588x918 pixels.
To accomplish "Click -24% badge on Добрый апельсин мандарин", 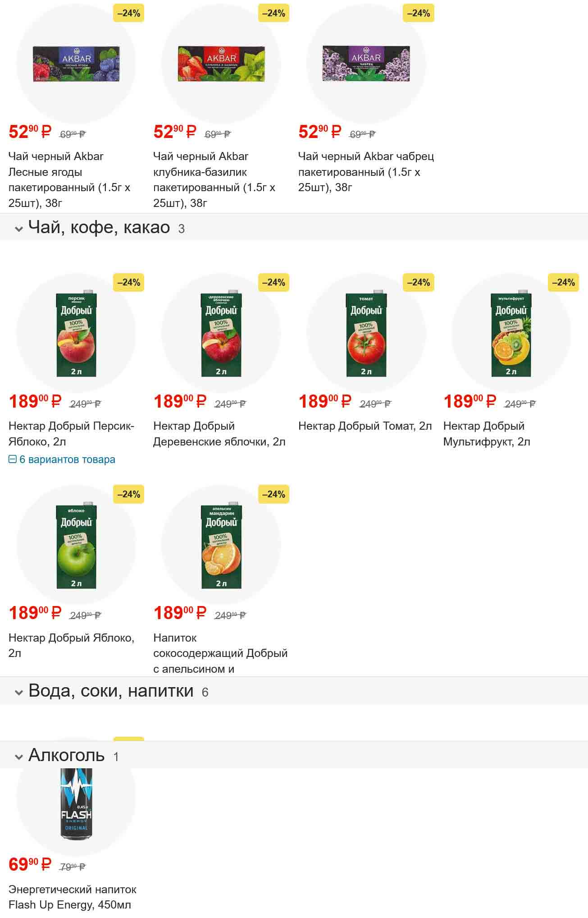I will [273, 495].
